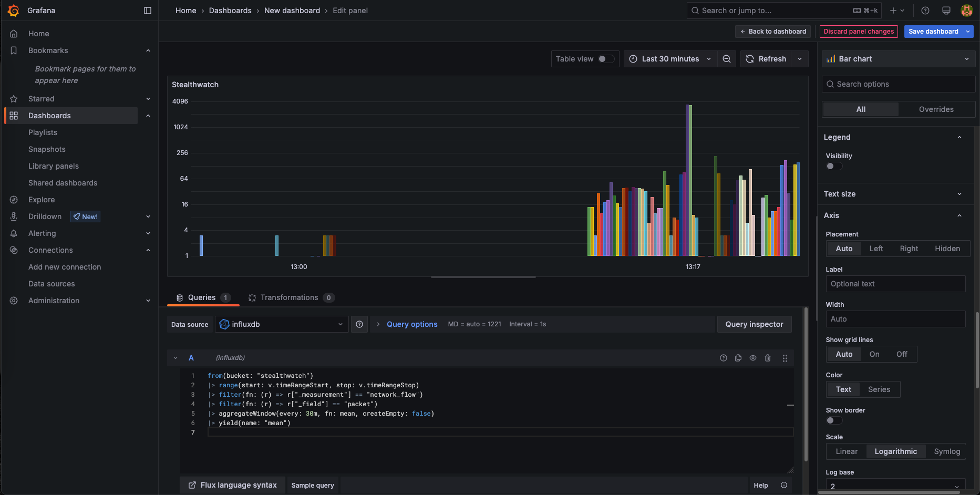Viewport: 980px width, 495px height.
Task: Select the Overrides tab
Action: pos(936,109)
